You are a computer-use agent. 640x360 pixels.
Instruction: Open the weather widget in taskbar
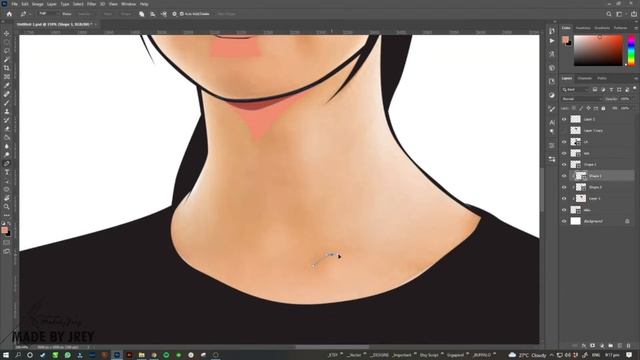coord(528,355)
